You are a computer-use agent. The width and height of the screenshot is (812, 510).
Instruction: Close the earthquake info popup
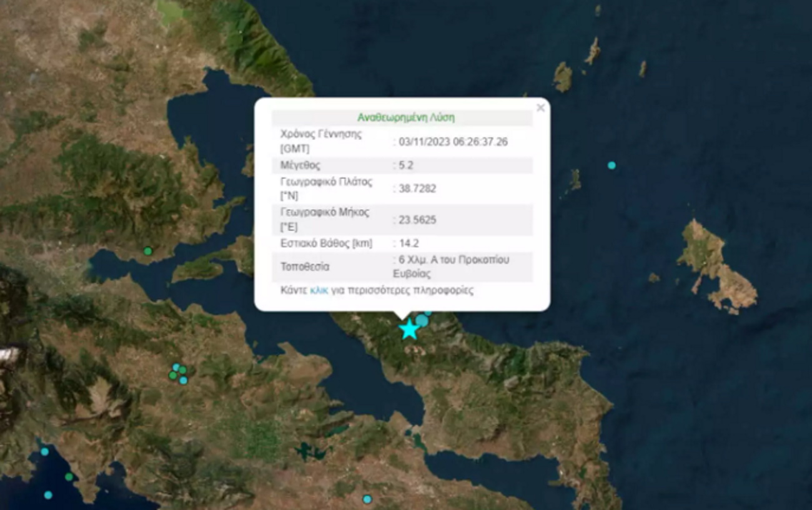click(x=540, y=108)
